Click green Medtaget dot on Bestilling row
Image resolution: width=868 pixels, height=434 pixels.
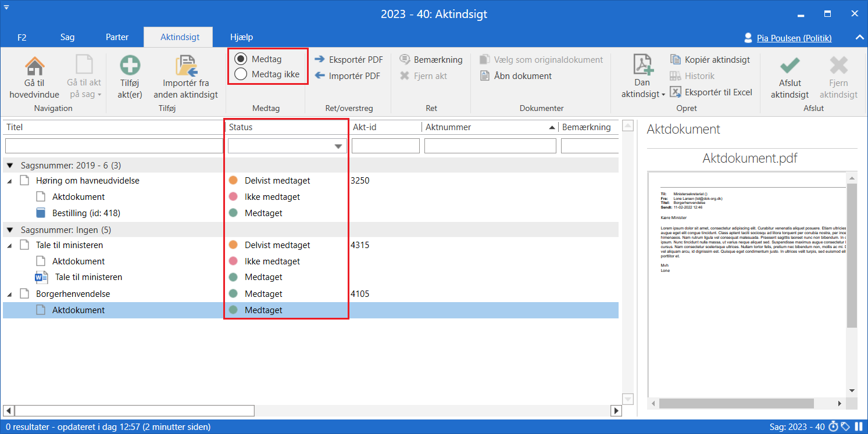[233, 213]
